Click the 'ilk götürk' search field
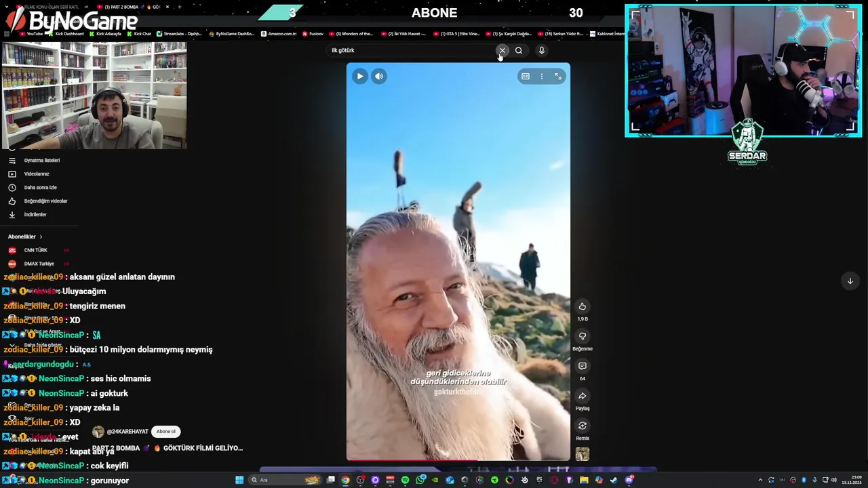The height and width of the screenshot is (488, 868). pyautogui.click(x=410, y=50)
